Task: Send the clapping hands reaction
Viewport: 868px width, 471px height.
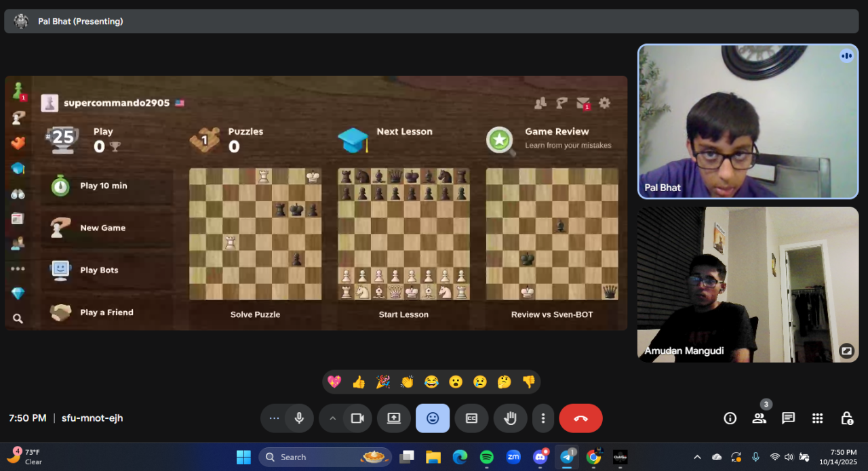Action: coord(407,382)
